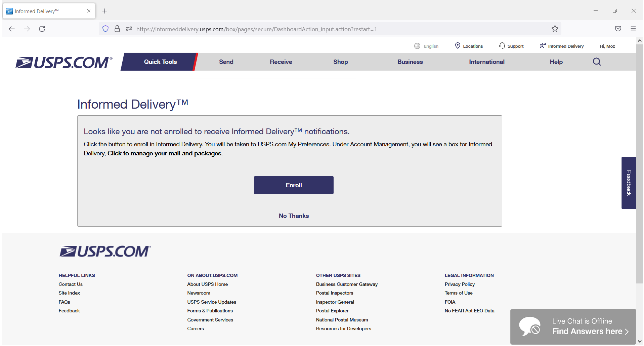Open Government Services link
Image resolution: width=644 pixels, height=346 pixels.
[x=210, y=320]
